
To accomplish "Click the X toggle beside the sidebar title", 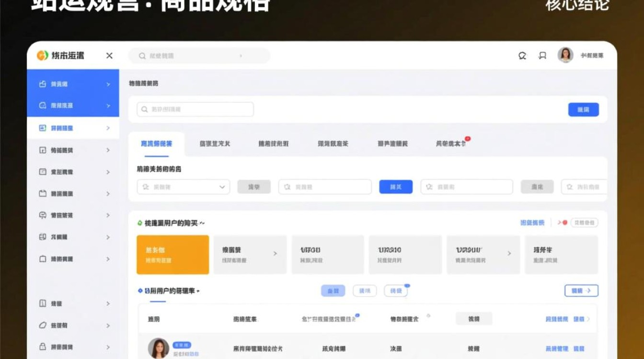I will [x=109, y=56].
